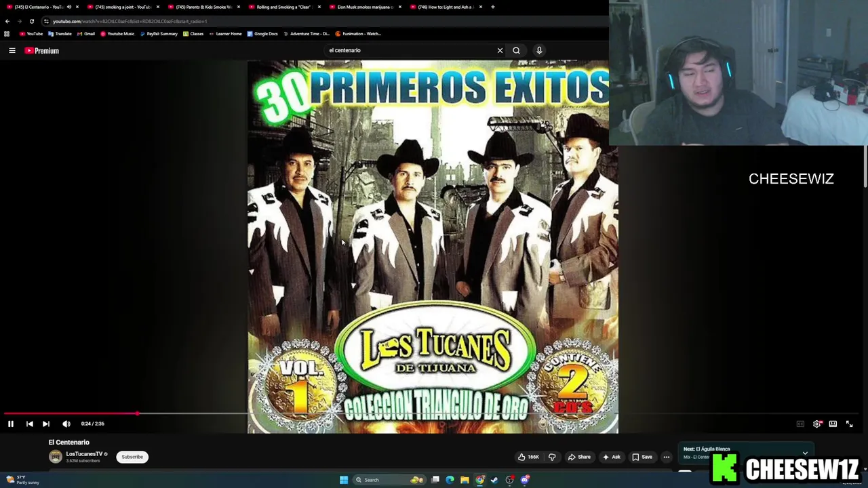Mute the video player volume
Screen dimensions: 868x488
(66, 424)
